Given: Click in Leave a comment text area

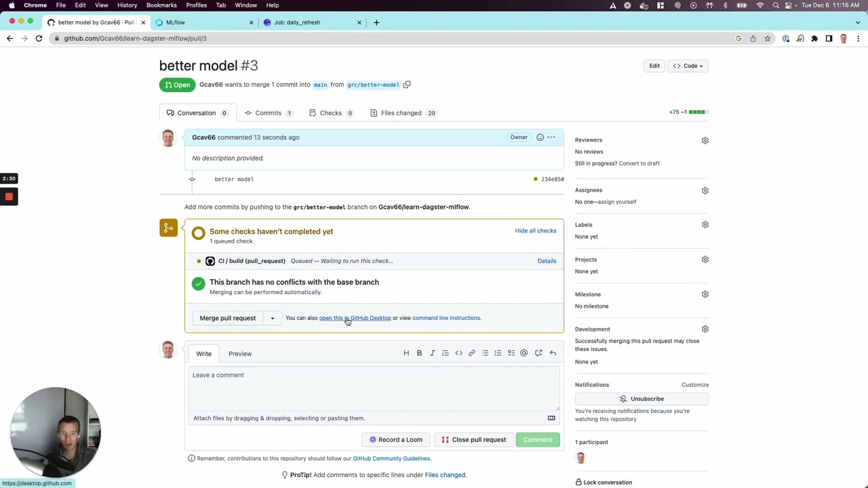Looking at the screenshot, I should tap(374, 388).
